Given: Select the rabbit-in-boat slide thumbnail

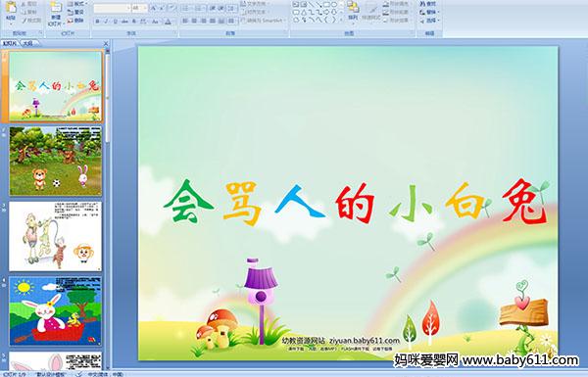Looking at the screenshot, I should [56, 310].
